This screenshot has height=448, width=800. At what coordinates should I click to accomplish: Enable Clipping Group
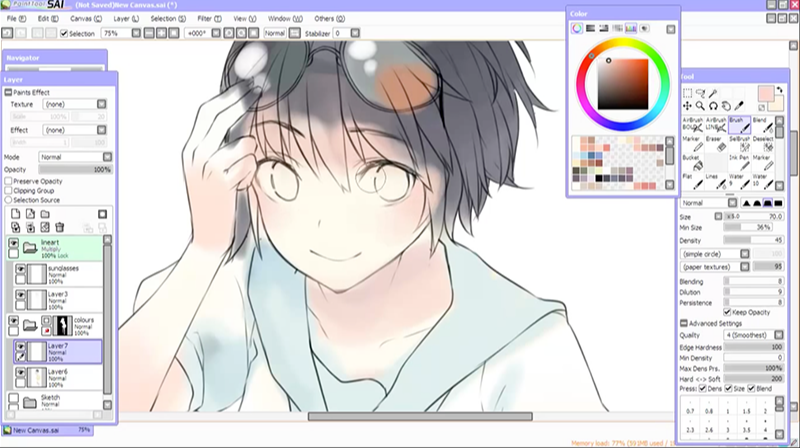tap(8, 190)
